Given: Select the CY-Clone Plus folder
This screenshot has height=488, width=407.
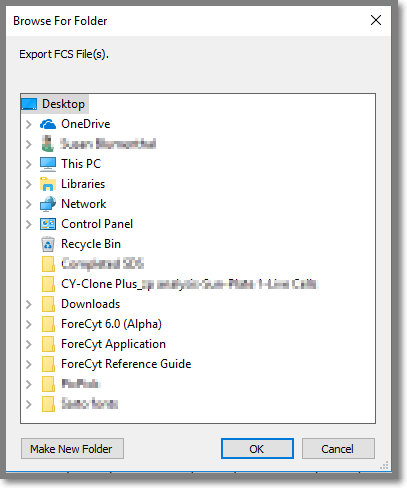Looking at the screenshot, I should tap(189, 284).
